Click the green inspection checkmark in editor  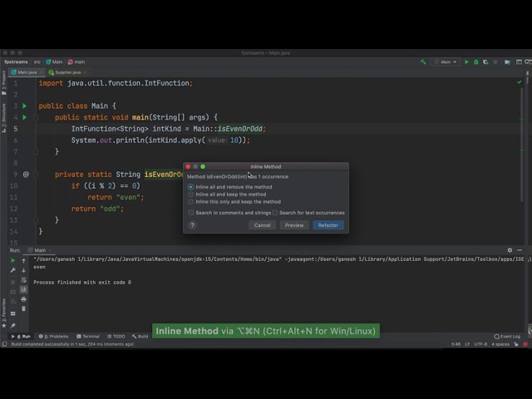coord(519,82)
